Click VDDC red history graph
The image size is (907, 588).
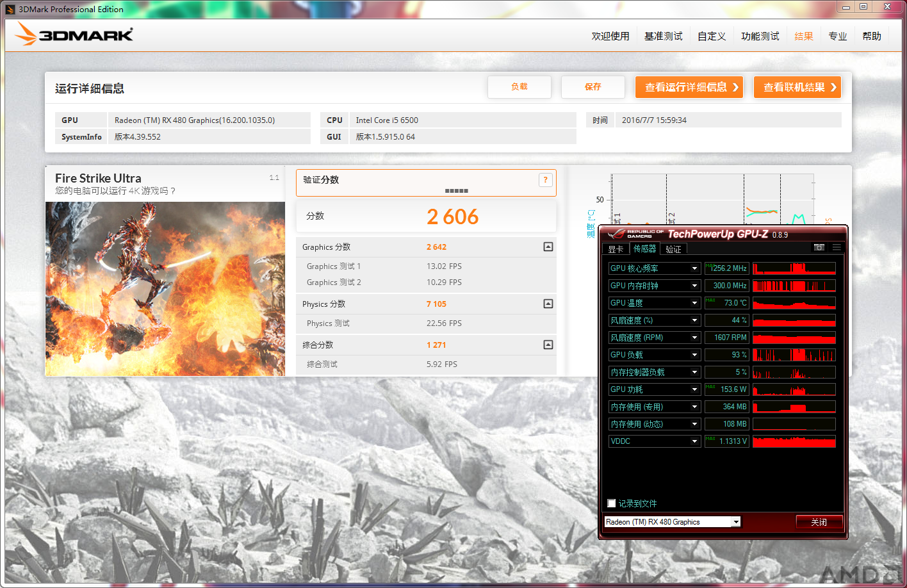(794, 441)
